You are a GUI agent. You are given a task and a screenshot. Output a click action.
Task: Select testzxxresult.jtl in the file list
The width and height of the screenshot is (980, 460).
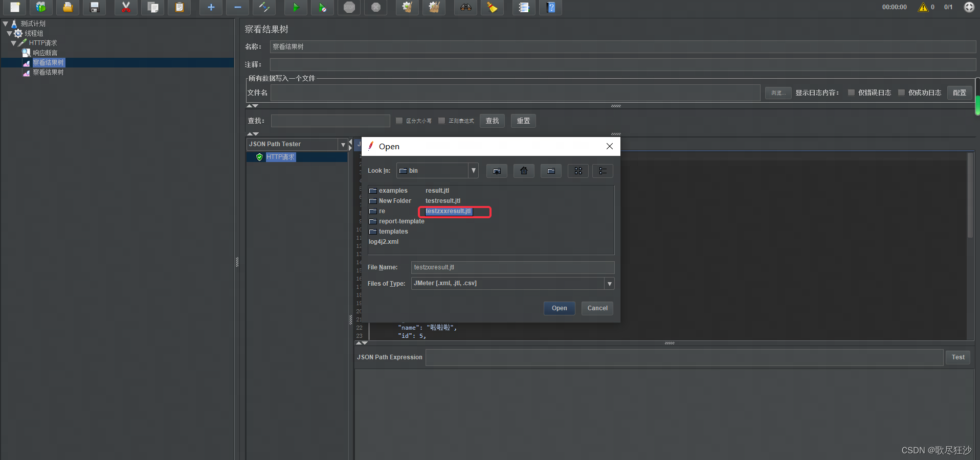point(448,211)
